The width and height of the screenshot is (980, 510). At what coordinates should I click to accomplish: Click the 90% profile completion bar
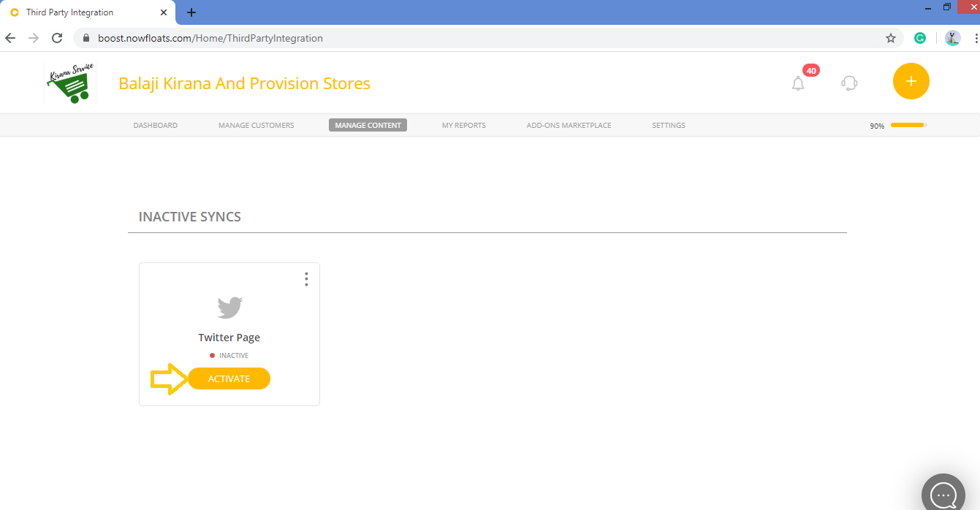pyautogui.click(x=908, y=125)
